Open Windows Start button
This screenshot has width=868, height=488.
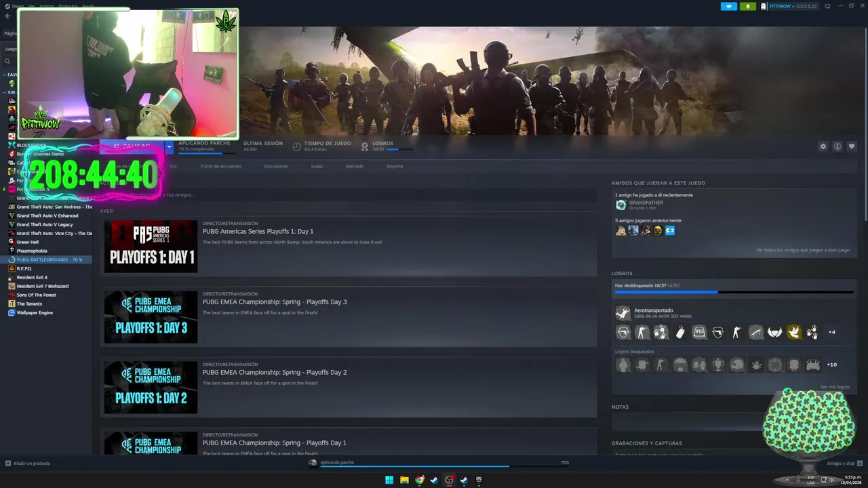[389, 480]
